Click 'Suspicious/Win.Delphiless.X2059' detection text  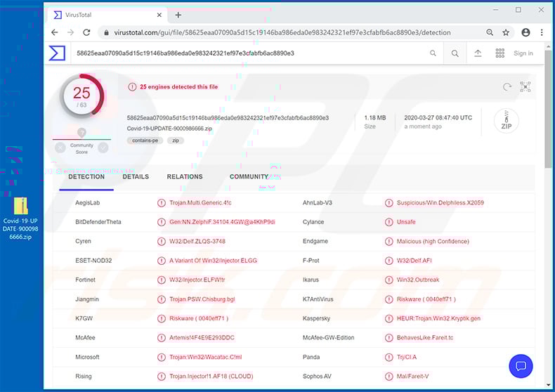coord(440,203)
